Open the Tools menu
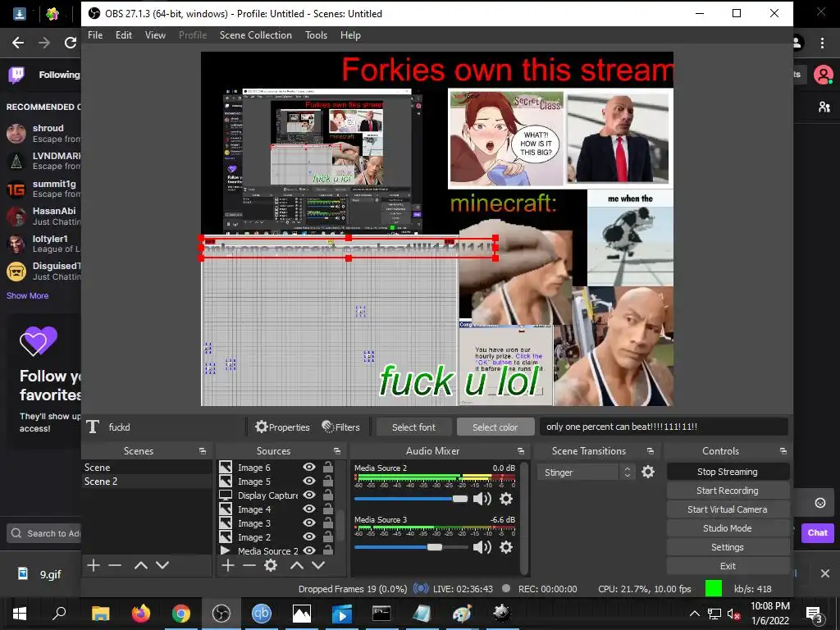 pyautogui.click(x=316, y=35)
